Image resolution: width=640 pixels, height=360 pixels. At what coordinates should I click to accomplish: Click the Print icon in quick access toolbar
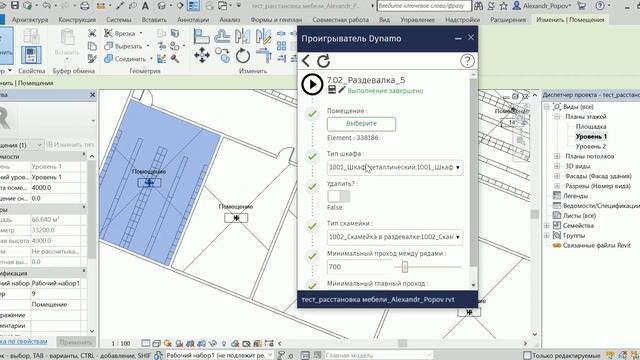tap(84, 6)
